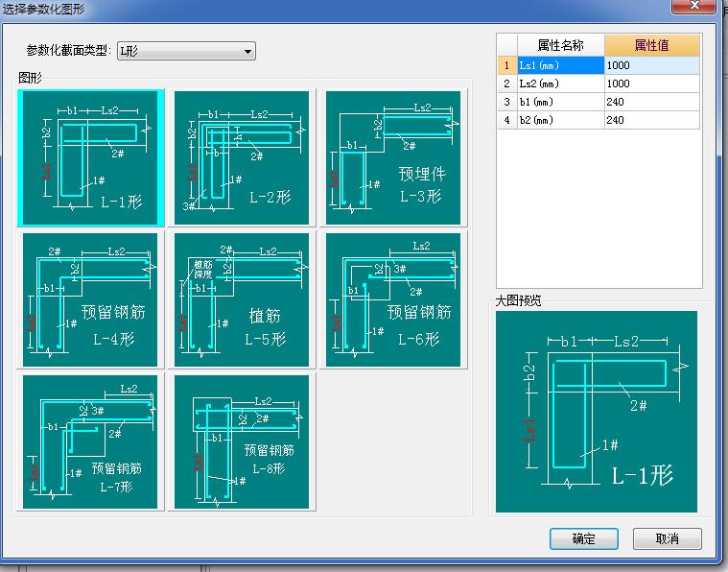Choose the 预留钢筋 L-4形 thumbnail
Image resolution: width=728 pixels, height=572 pixels.
(x=90, y=300)
